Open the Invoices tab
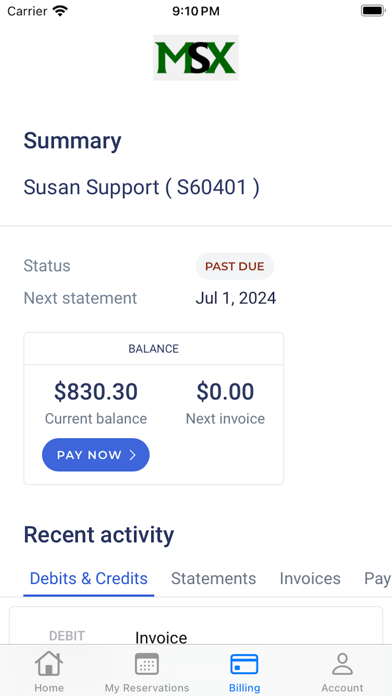Screen dimensions: 392x696 coord(310,578)
